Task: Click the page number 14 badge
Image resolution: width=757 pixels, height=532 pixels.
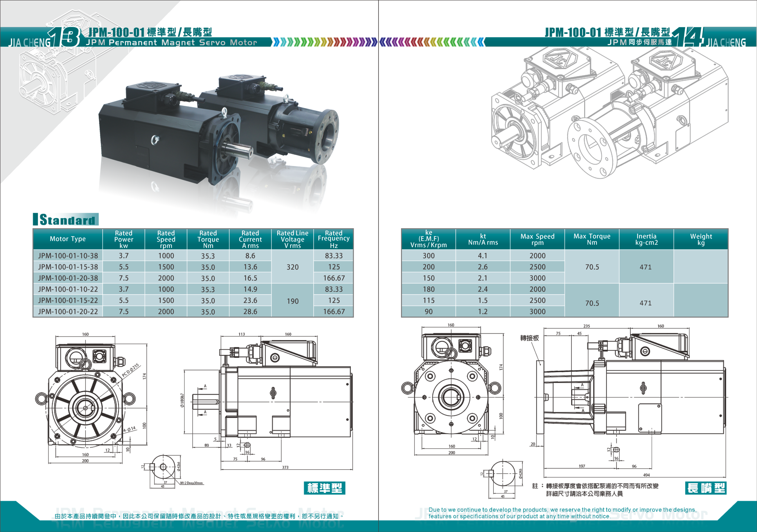Action: click(688, 37)
